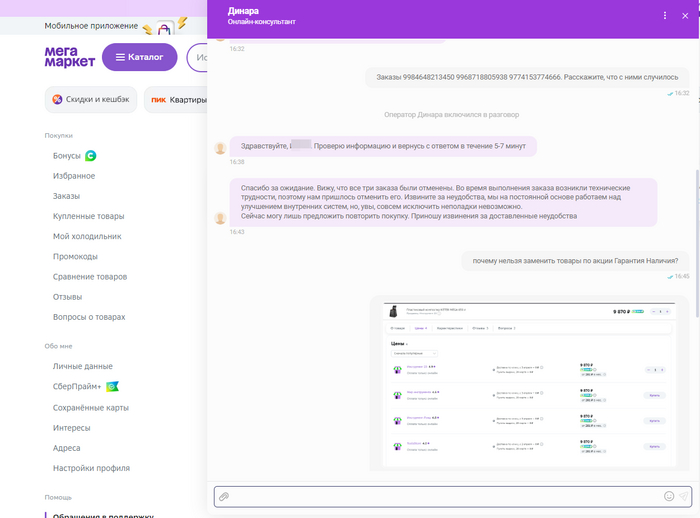Close the Динара chat panel
700x518 pixels.
[685, 16]
